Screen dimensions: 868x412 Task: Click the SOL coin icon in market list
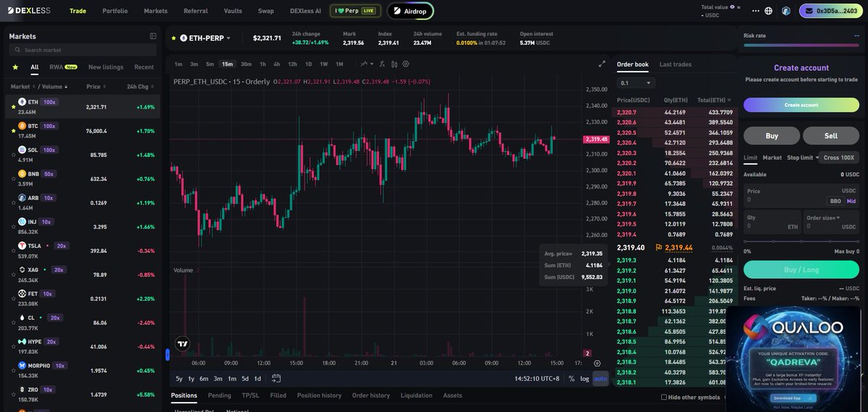click(x=22, y=150)
